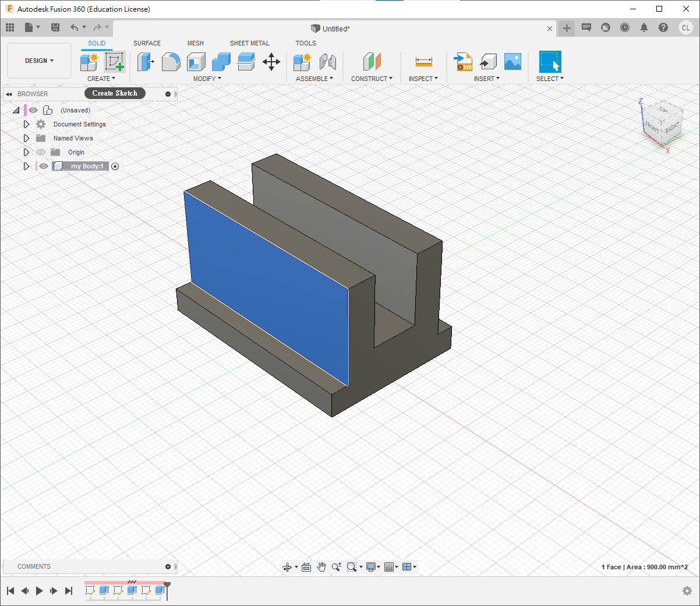
Task: Hide the my Body:1 component
Action: coord(44,166)
